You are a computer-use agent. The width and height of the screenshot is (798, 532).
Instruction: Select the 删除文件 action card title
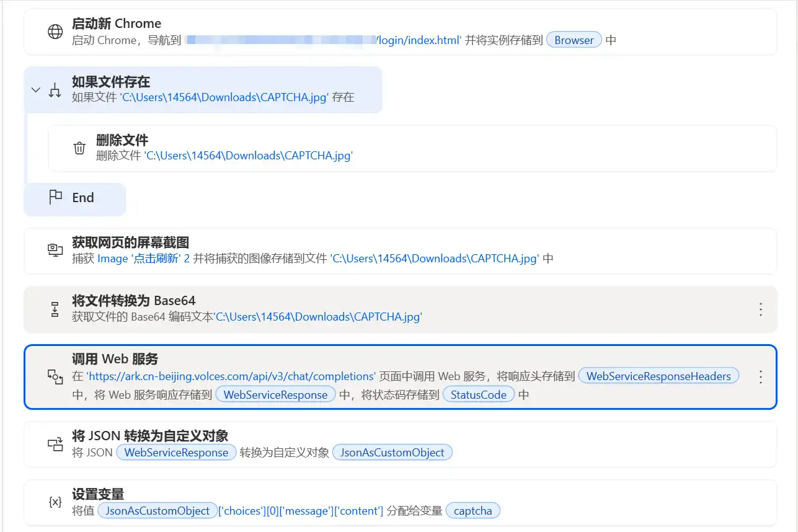(x=122, y=140)
